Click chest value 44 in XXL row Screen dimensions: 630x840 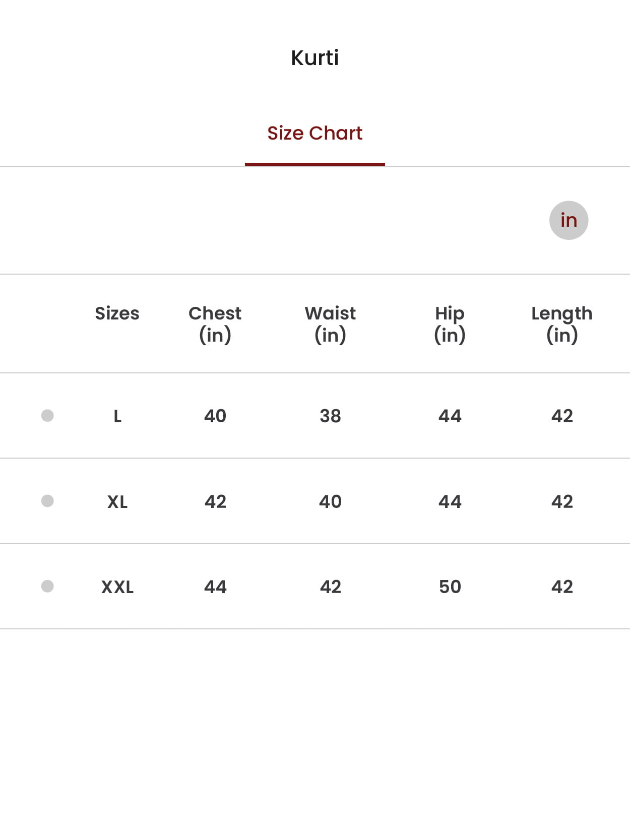tap(215, 587)
